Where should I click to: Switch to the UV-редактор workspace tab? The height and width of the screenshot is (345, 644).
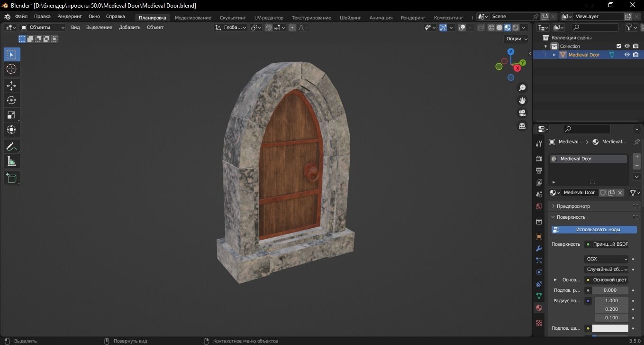(x=269, y=18)
